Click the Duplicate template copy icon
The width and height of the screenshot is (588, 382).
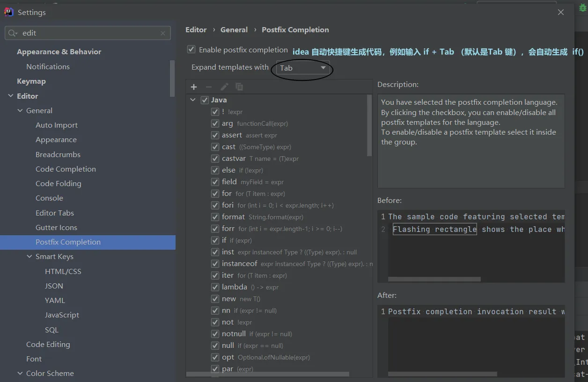click(x=239, y=87)
